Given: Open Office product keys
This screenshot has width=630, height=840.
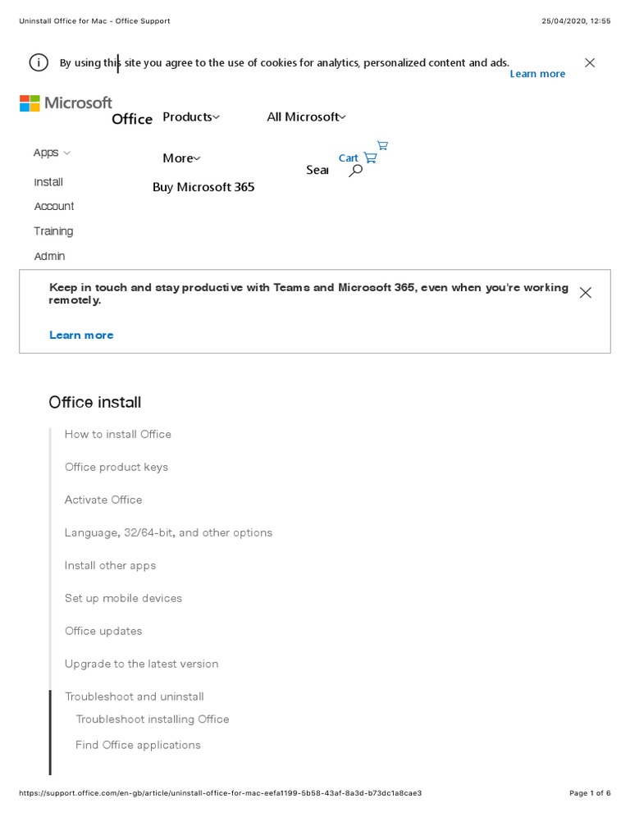Looking at the screenshot, I should (116, 467).
